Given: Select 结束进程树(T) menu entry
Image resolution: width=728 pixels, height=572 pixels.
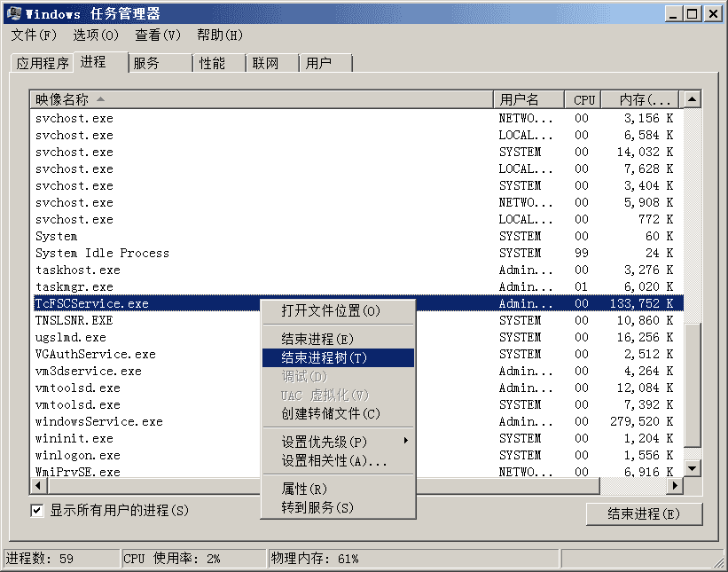Looking at the screenshot, I should point(339,358).
